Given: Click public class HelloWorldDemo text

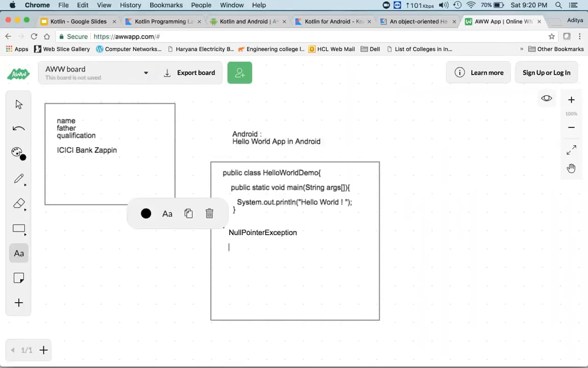Looking at the screenshot, I should pos(272,173).
